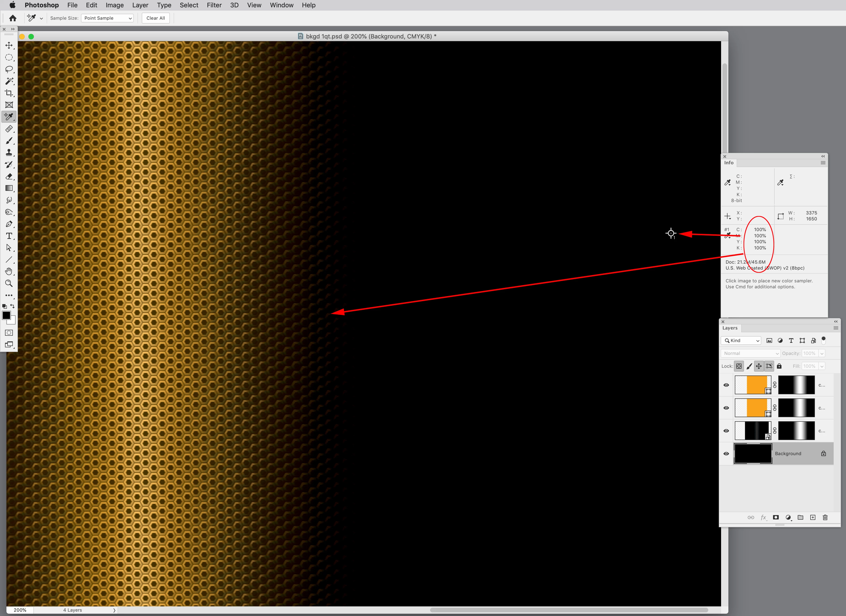Image resolution: width=846 pixels, height=616 pixels.
Task: Select the Move tool
Action: point(9,45)
